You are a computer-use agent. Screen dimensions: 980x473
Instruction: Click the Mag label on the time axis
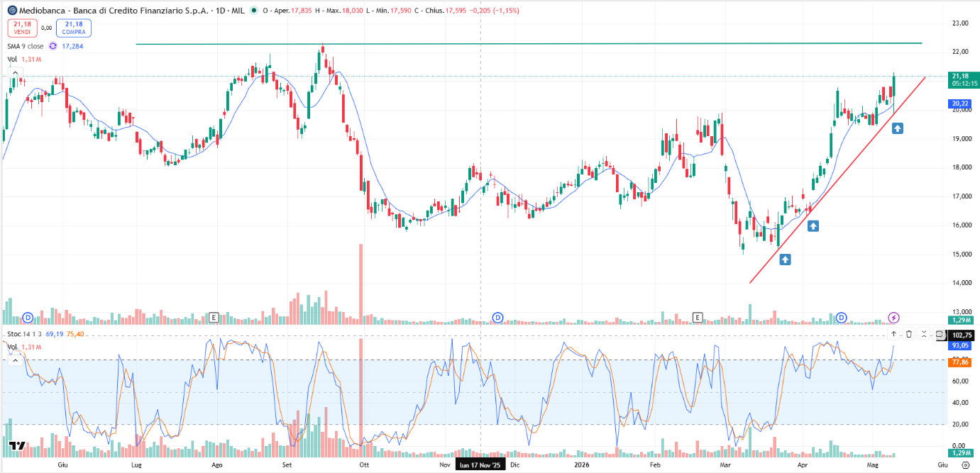(873, 465)
